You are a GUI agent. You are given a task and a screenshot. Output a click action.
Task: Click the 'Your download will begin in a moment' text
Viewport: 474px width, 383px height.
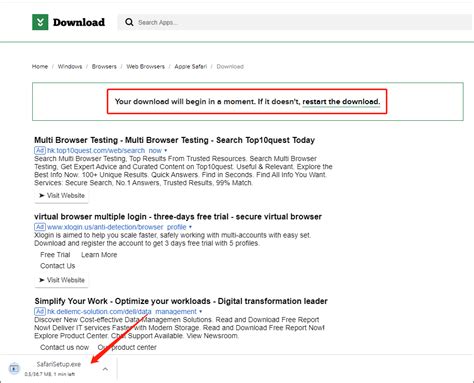[x=184, y=101]
